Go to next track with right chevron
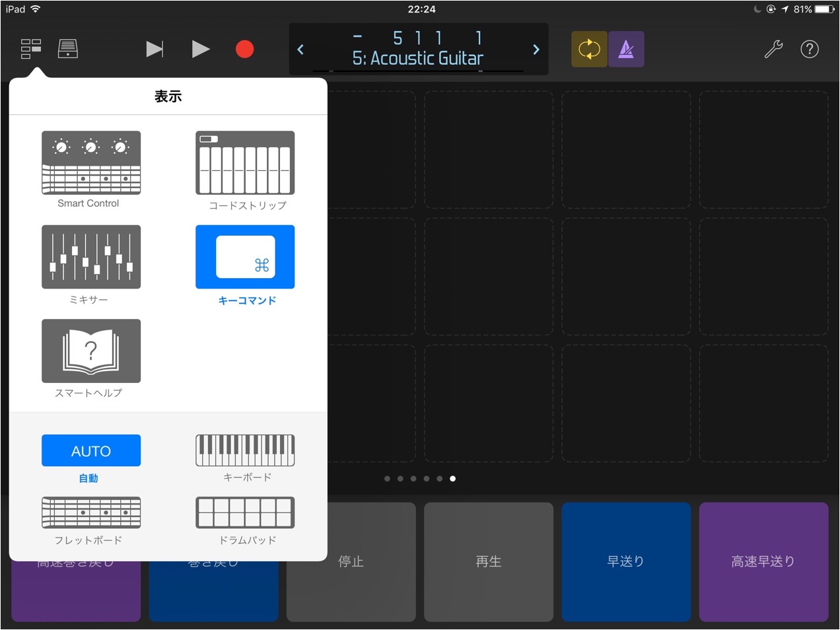 pos(536,50)
